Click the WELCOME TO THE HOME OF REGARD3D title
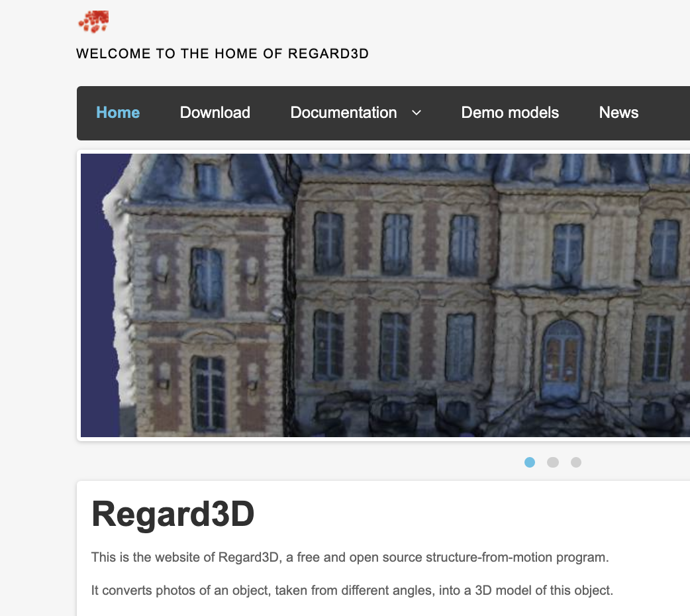The width and height of the screenshot is (690, 616). point(222,54)
